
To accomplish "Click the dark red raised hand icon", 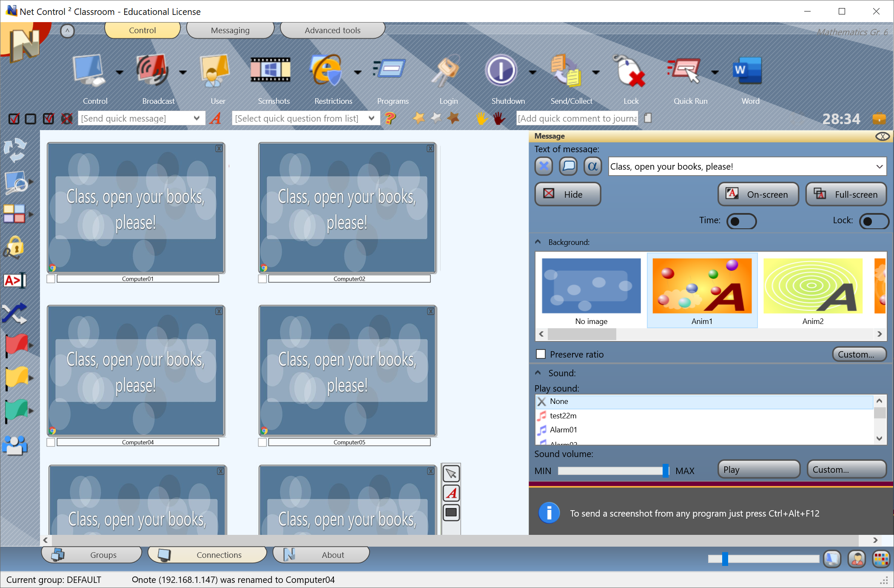I will coord(499,118).
